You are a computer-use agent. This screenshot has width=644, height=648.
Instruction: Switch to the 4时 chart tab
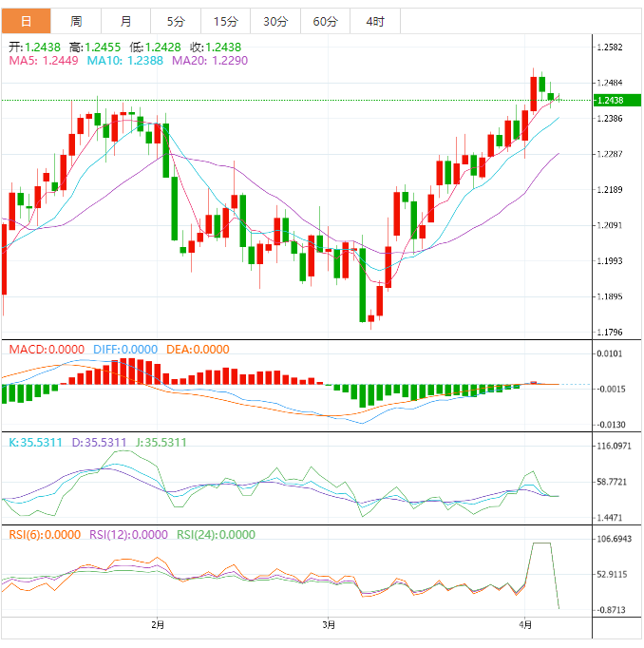click(x=375, y=21)
